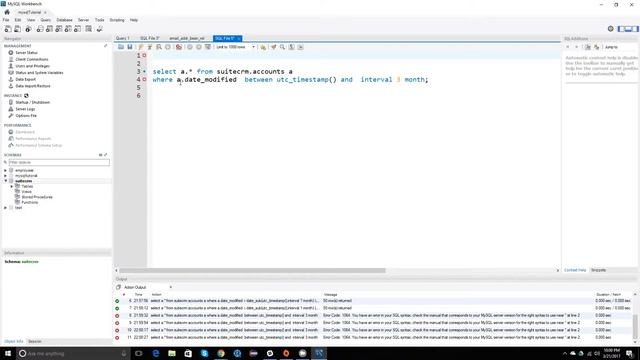Viewport: 640px width, 360px height.
Task: Toggle autocommit mode in the editor toolbar
Action: tap(208, 47)
